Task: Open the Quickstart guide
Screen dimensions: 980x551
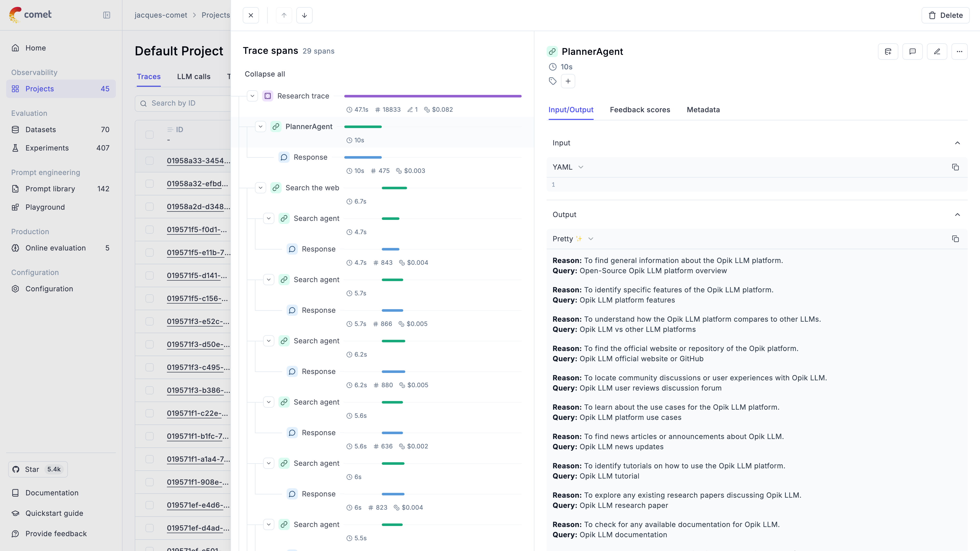Action: [x=61, y=513]
